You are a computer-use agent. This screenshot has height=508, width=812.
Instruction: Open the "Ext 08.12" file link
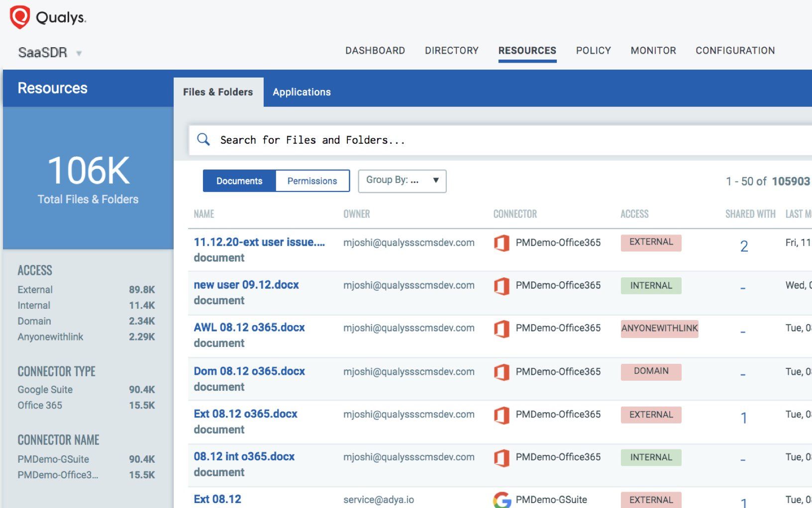[217, 499]
